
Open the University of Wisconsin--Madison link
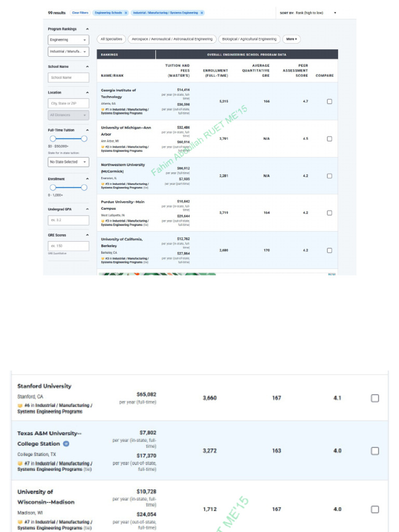46,497
